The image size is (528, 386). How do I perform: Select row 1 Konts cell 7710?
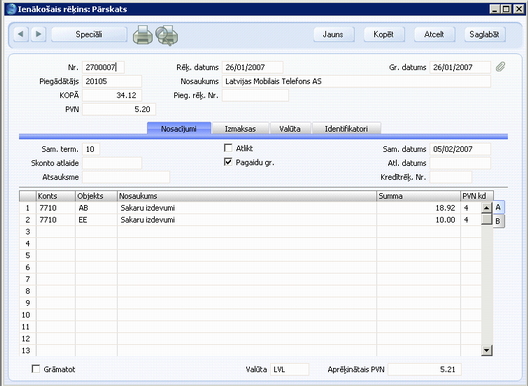56,208
